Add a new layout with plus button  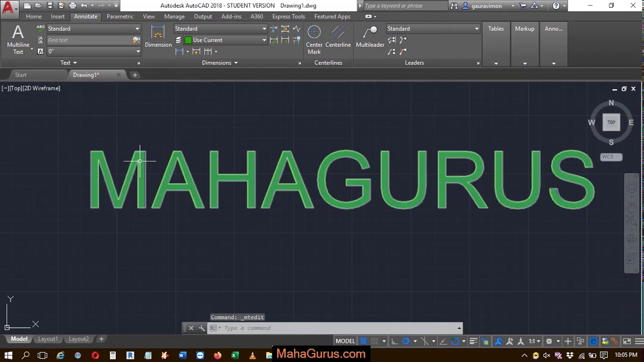coord(101,339)
